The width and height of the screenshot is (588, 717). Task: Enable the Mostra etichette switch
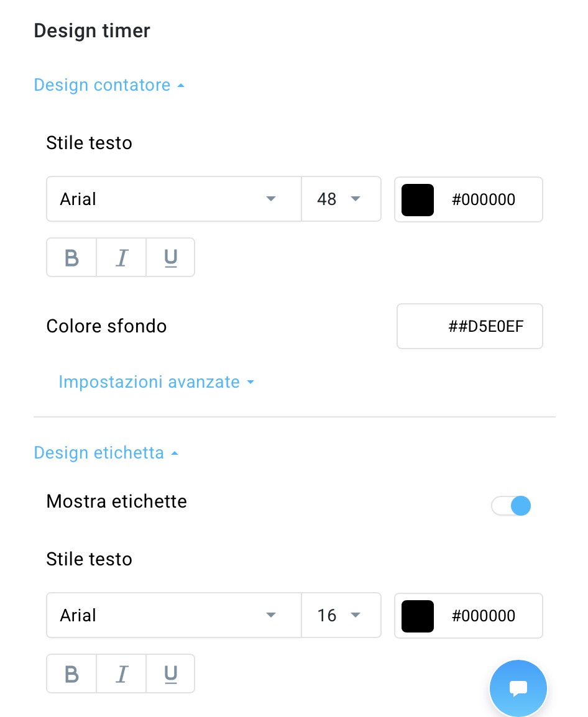click(x=511, y=505)
